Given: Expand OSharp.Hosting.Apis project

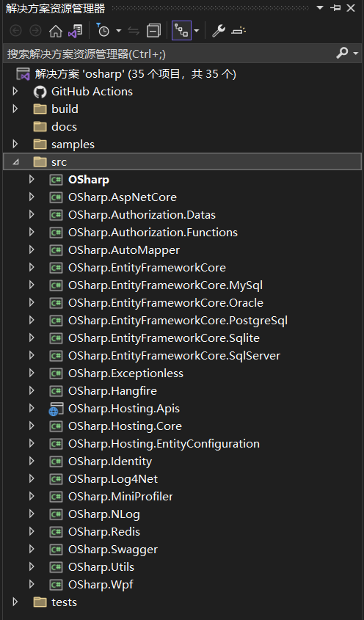Looking at the screenshot, I should point(32,408).
